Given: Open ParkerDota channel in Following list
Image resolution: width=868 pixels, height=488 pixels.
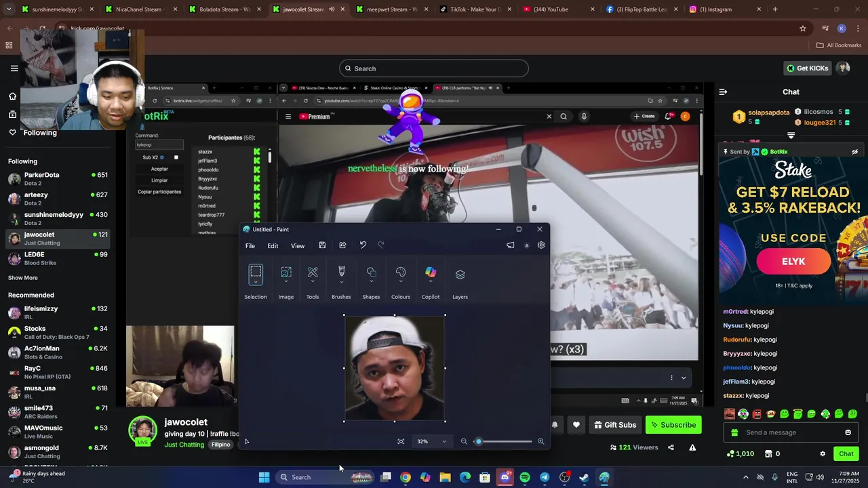Looking at the screenshot, I should (x=58, y=179).
